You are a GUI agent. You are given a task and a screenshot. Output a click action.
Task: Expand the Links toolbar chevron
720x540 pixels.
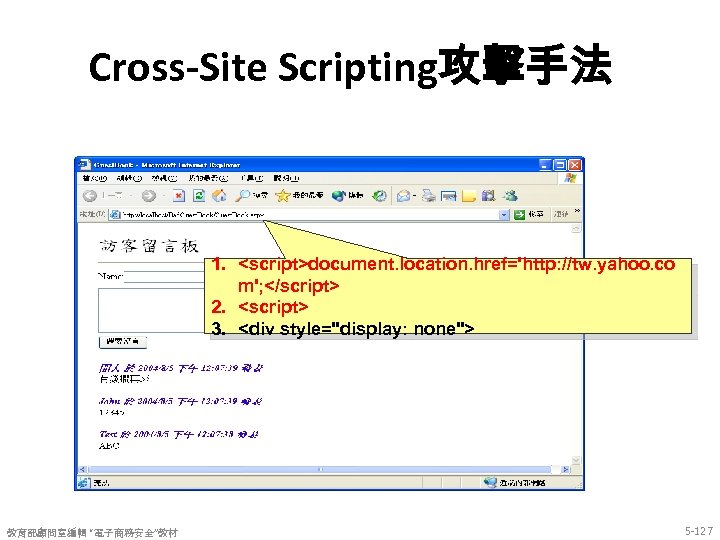tap(577, 211)
